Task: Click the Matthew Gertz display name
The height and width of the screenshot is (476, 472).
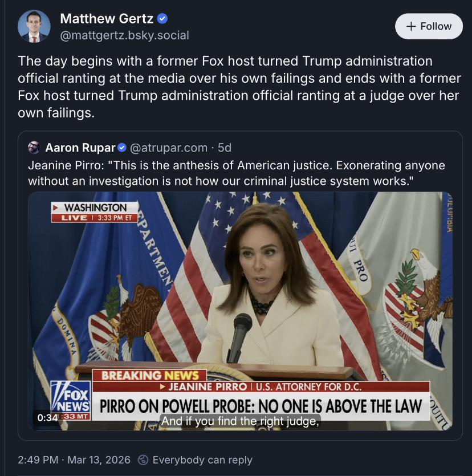Action: click(107, 18)
